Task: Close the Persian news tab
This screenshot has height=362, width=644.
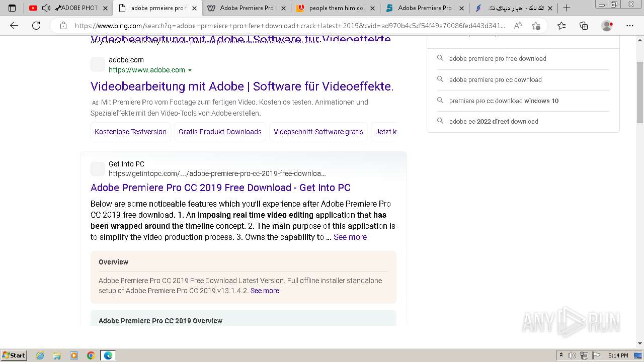Action: (x=550, y=8)
